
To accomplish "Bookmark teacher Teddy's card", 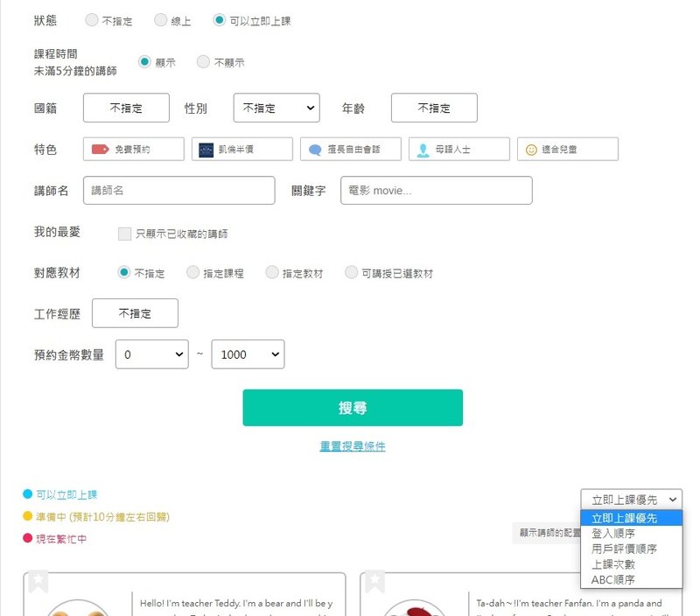I will [38, 581].
